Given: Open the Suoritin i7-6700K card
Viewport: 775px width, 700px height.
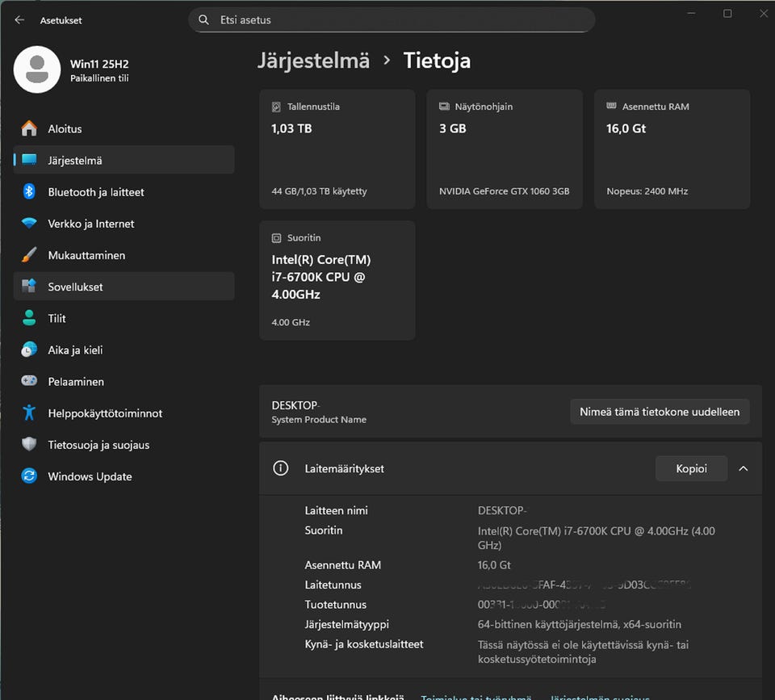Looking at the screenshot, I should 337,280.
